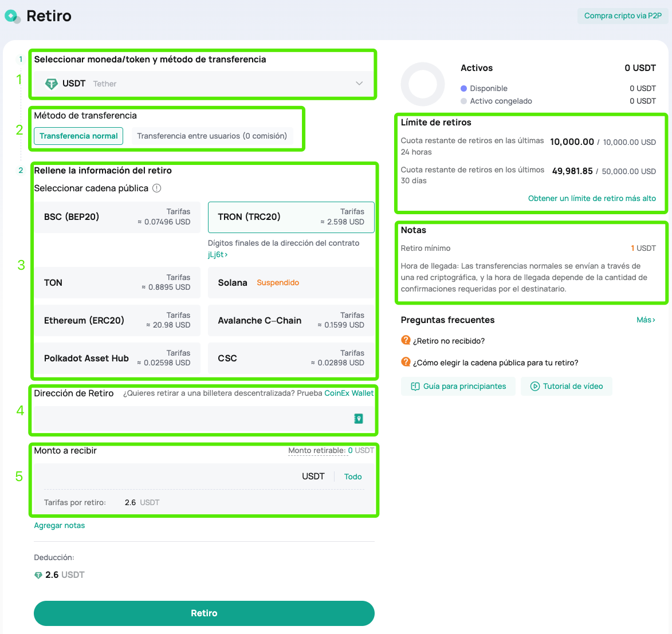Click the green Retiro submit button

(x=204, y=613)
